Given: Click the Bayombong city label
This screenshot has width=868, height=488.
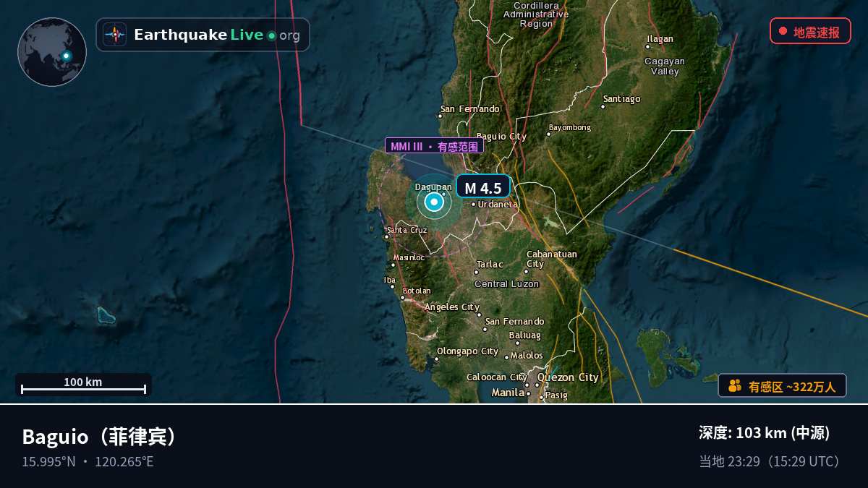Looking at the screenshot, I should coord(570,128).
